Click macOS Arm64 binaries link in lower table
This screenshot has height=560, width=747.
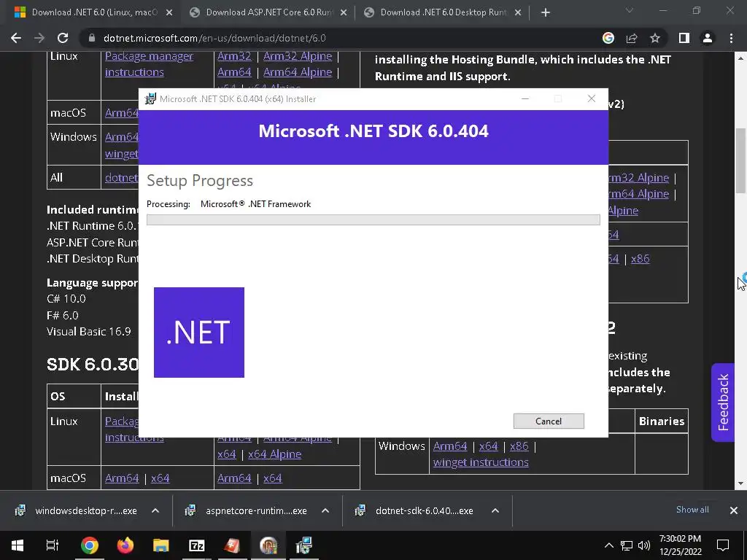tap(234, 478)
